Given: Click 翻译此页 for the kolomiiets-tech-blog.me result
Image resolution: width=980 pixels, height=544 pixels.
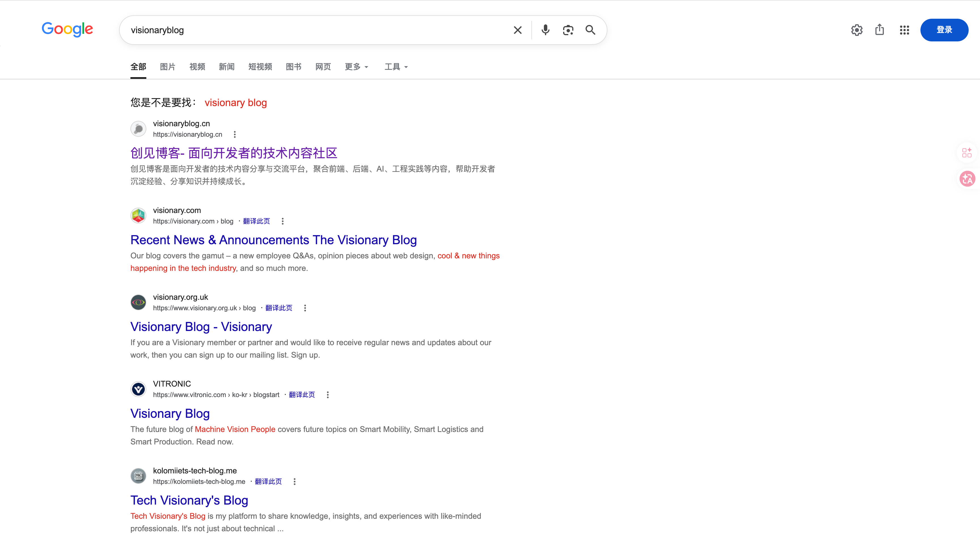Looking at the screenshot, I should pyautogui.click(x=268, y=482).
